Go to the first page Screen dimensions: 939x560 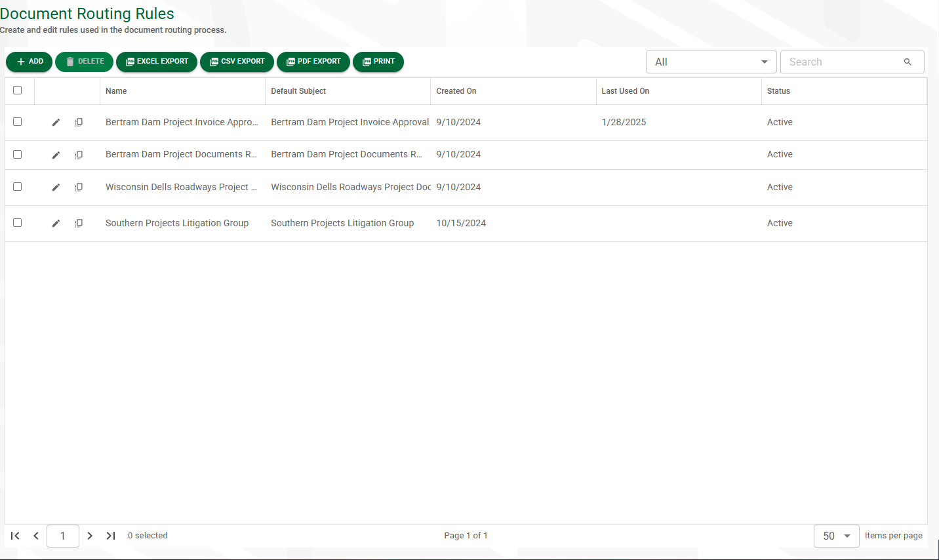[15, 536]
